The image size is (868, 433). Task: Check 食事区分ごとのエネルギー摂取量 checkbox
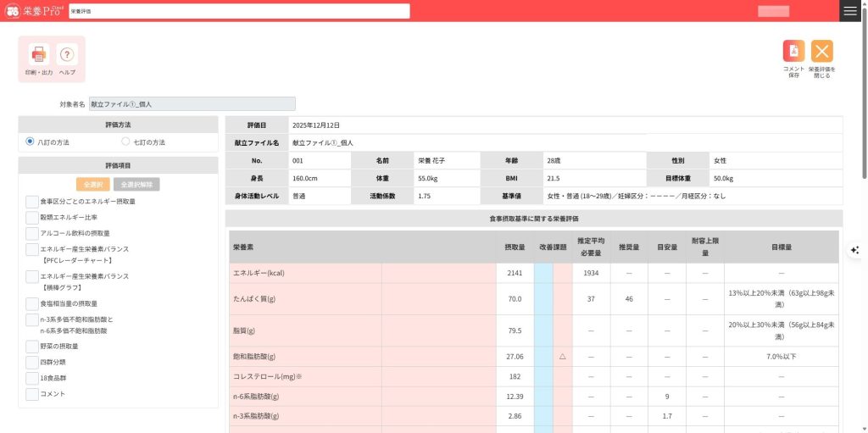tap(32, 202)
